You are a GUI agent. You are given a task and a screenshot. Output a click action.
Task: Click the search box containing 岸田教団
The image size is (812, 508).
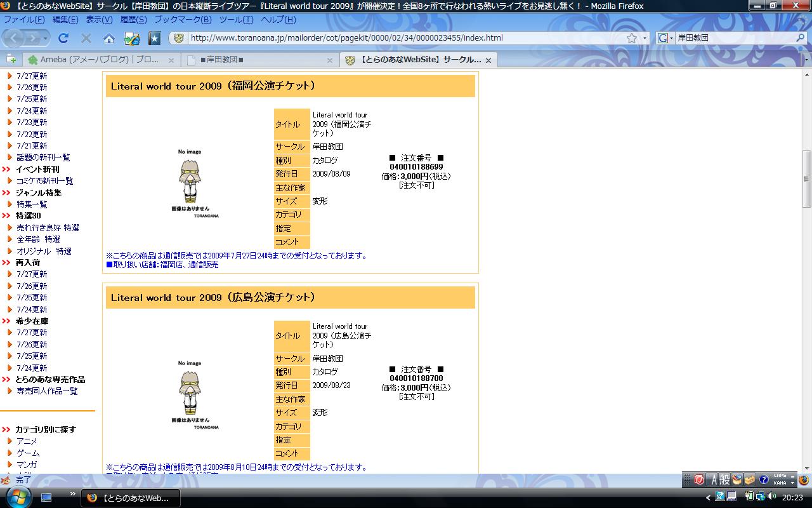coord(733,38)
